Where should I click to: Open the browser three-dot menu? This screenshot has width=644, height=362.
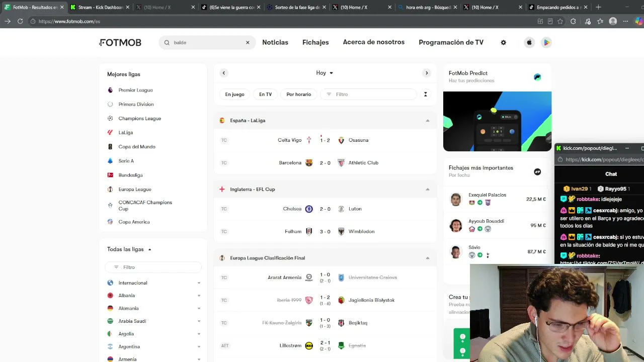[626, 21]
